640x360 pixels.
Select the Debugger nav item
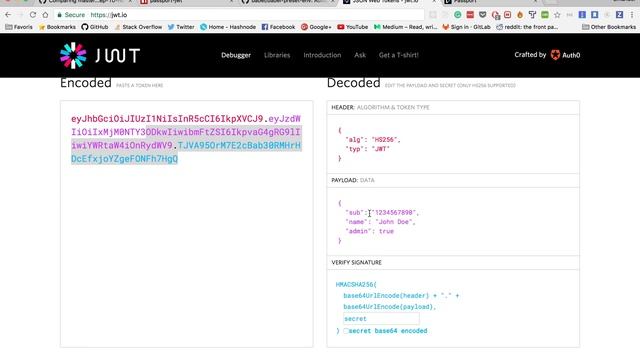(x=236, y=55)
